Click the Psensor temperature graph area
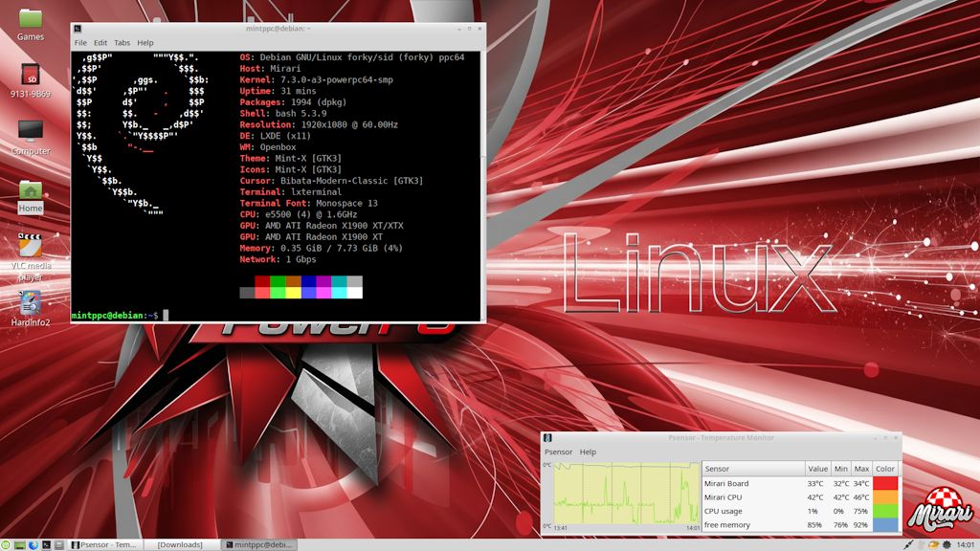 (x=626, y=494)
